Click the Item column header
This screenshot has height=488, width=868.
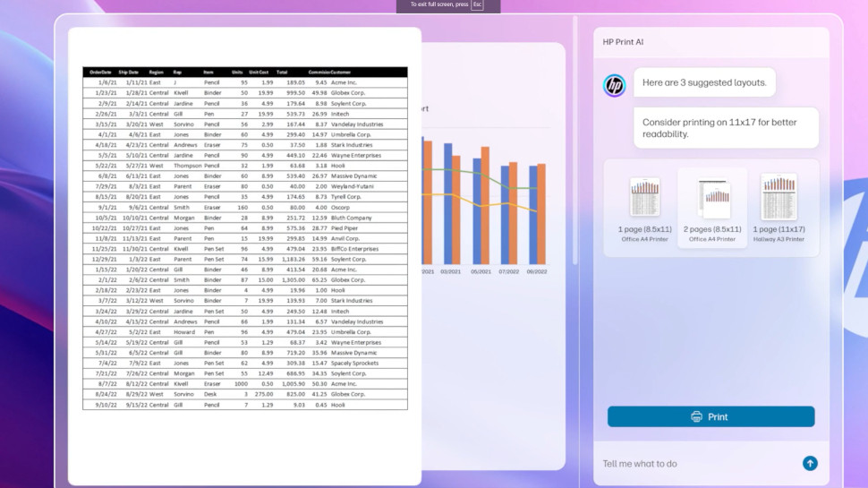pos(208,72)
